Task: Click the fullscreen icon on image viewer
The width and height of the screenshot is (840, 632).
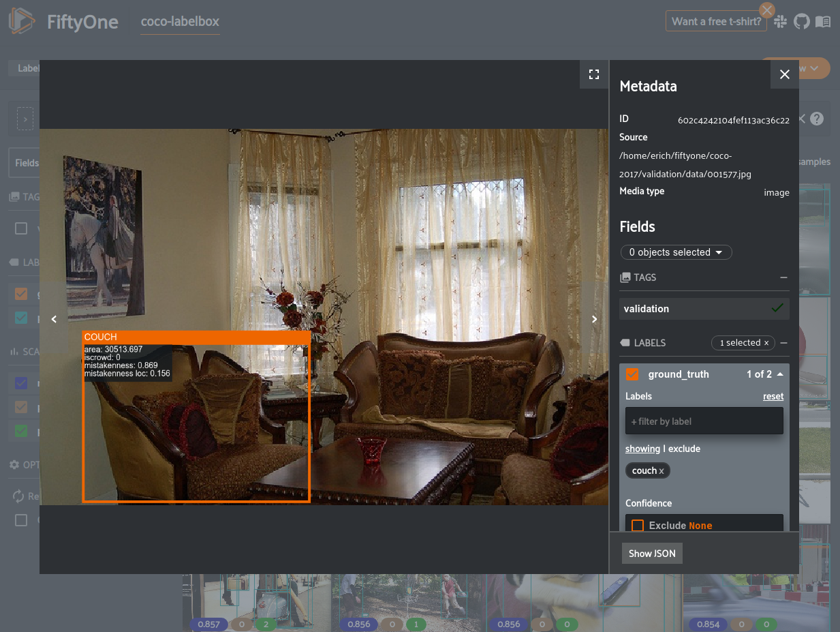Action: click(593, 74)
